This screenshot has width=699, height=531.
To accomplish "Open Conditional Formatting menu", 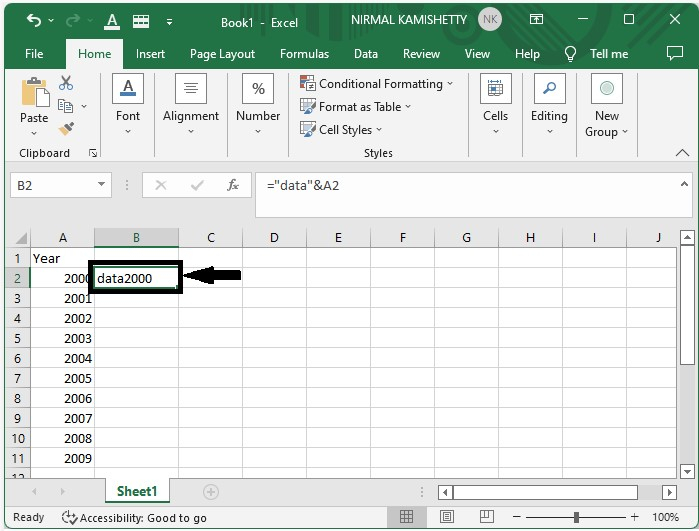I will click(377, 84).
